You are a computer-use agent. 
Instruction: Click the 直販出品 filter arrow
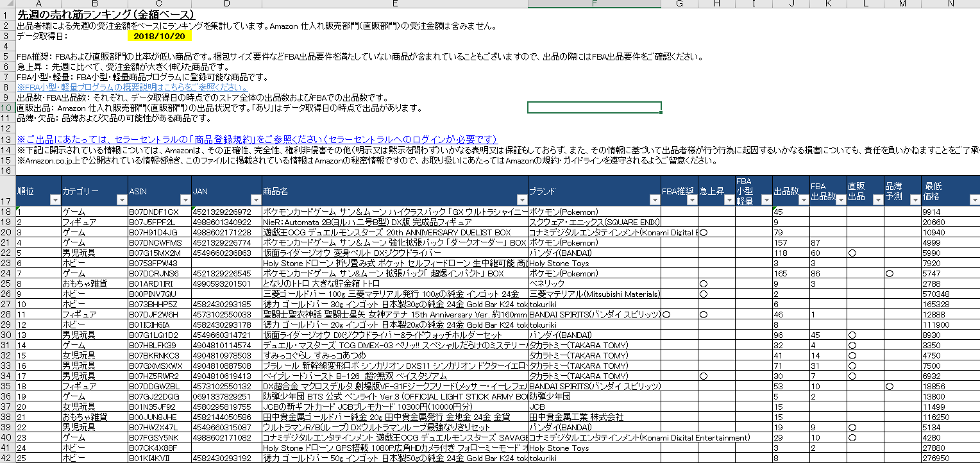coord(877,200)
